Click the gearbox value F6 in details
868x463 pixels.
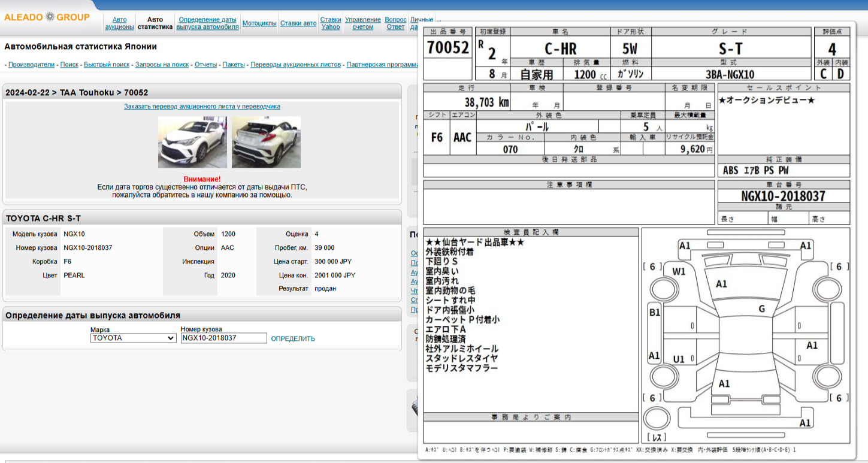68,262
